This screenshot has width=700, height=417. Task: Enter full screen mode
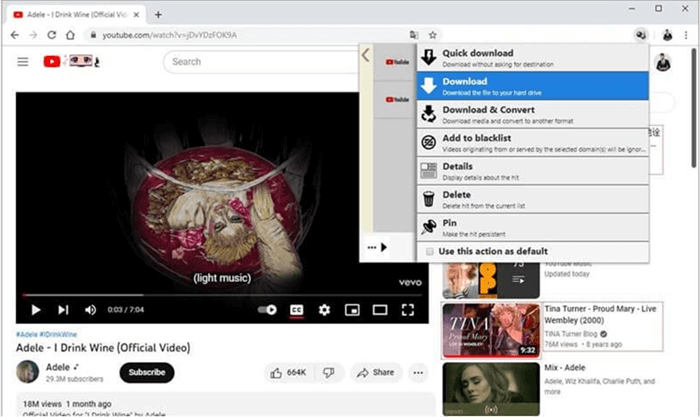[x=408, y=310]
